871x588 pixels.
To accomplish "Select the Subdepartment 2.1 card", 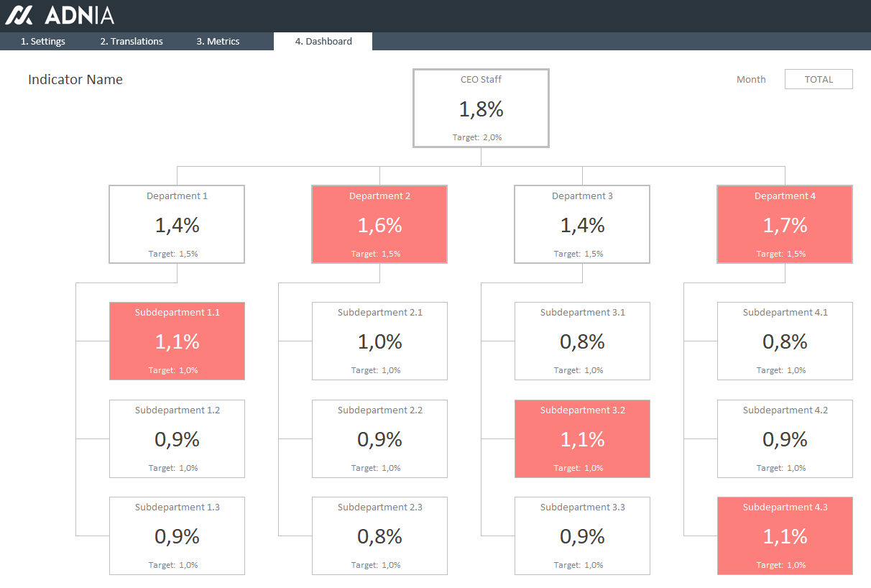I will point(379,341).
